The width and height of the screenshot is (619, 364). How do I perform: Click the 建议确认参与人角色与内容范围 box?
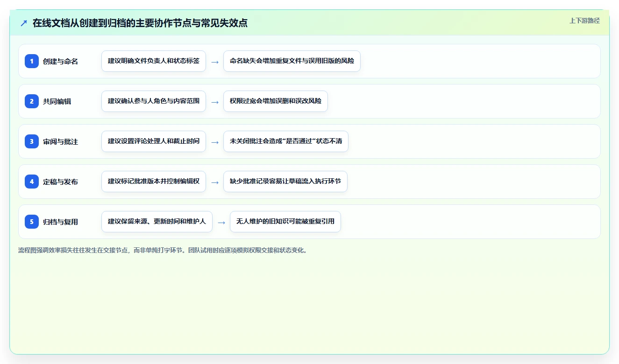tap(154, 101)
